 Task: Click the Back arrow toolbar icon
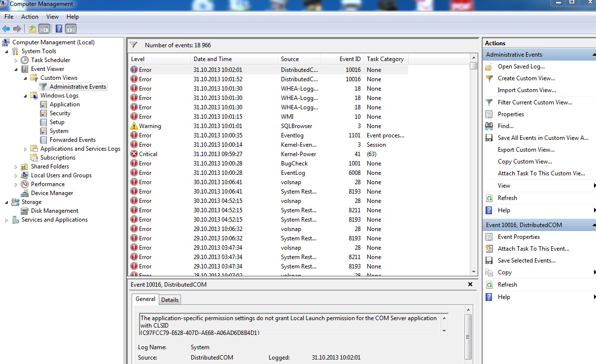click(x=6, y=29)
